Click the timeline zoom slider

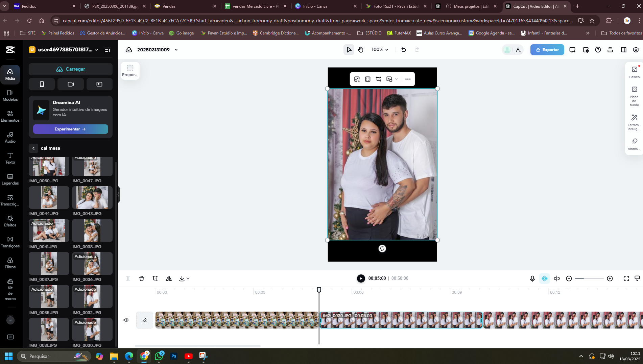click(589, 278)
